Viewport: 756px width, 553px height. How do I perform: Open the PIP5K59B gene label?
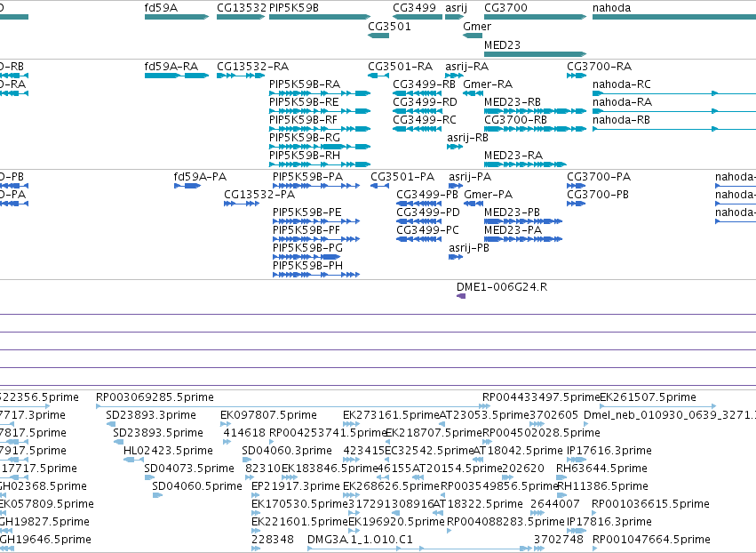pos(294,8)
